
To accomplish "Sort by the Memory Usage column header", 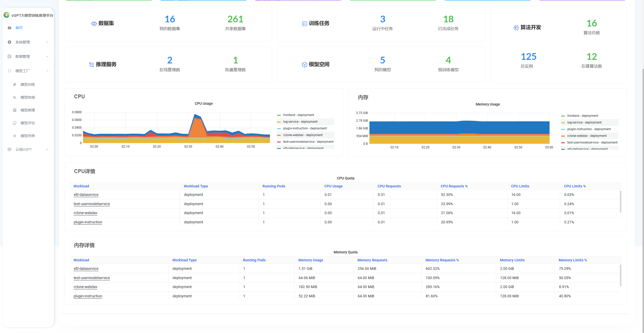I will click(311, 260).
